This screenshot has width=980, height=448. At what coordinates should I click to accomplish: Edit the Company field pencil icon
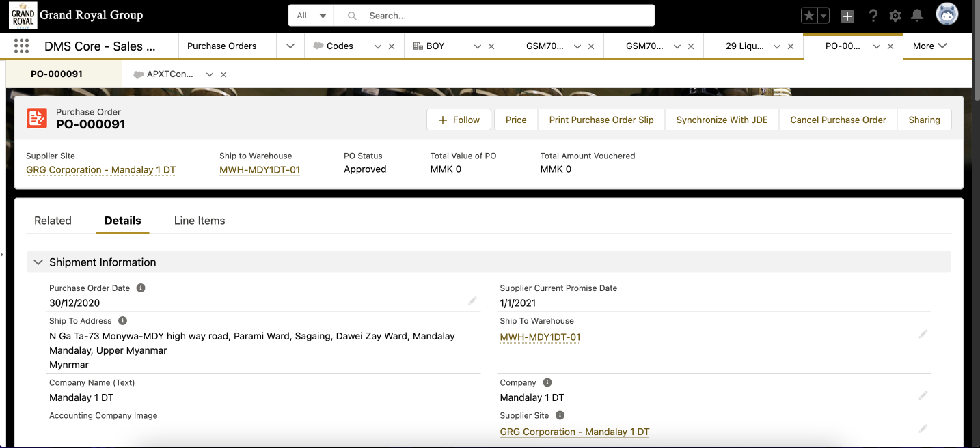click(923, 395)
